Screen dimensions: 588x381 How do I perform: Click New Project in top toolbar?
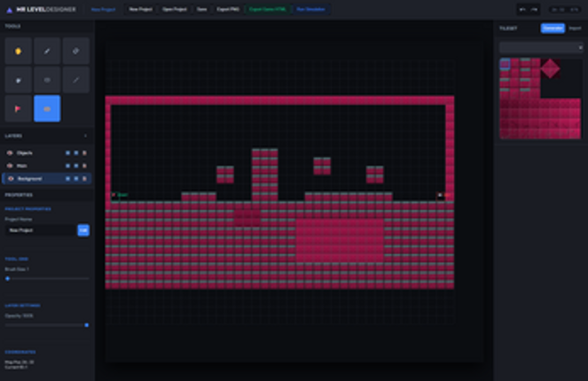pyautogui.click(x=141, y=10)
